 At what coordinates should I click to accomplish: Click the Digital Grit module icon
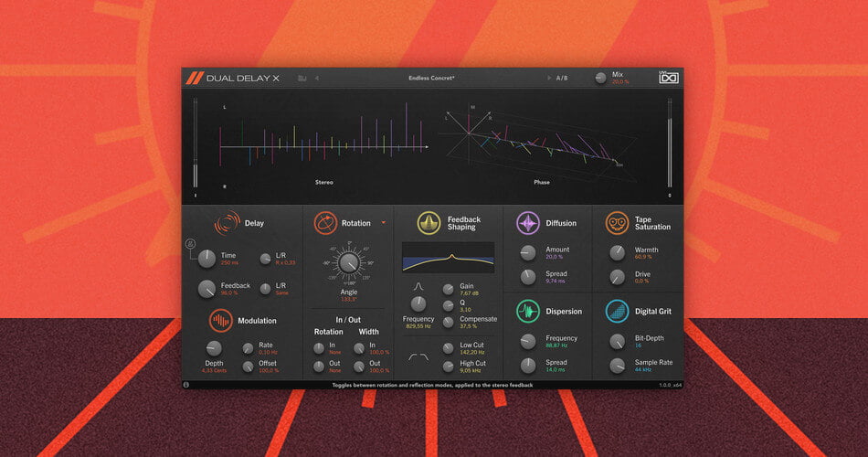[x=617, y=312]
